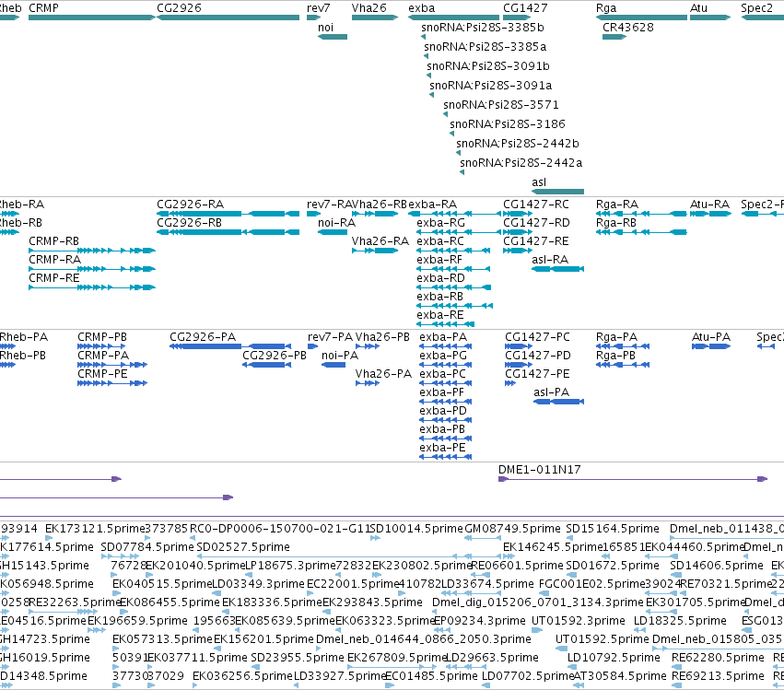Open protein Vha26-PA label

[x=383, y=374]
